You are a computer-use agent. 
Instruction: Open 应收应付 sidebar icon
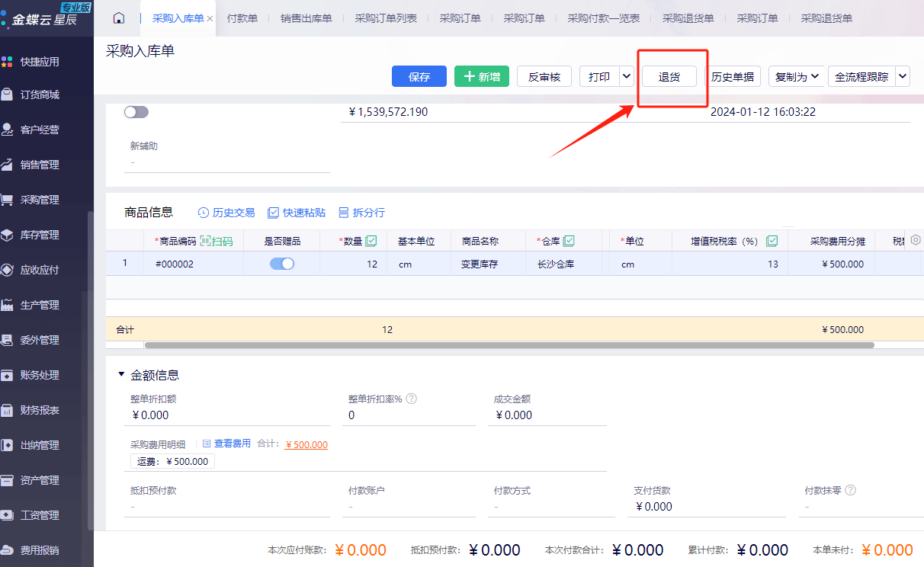tap(7, 270)
